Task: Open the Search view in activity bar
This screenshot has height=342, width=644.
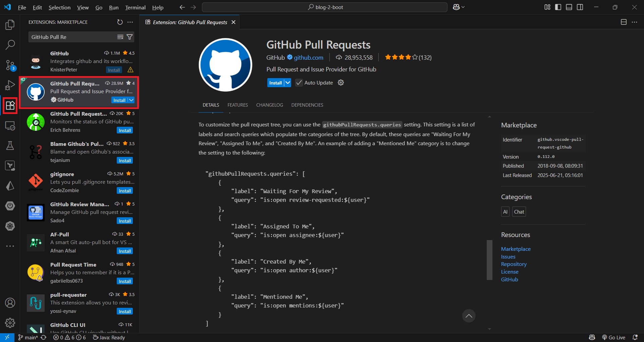Action: click(10, 45)
